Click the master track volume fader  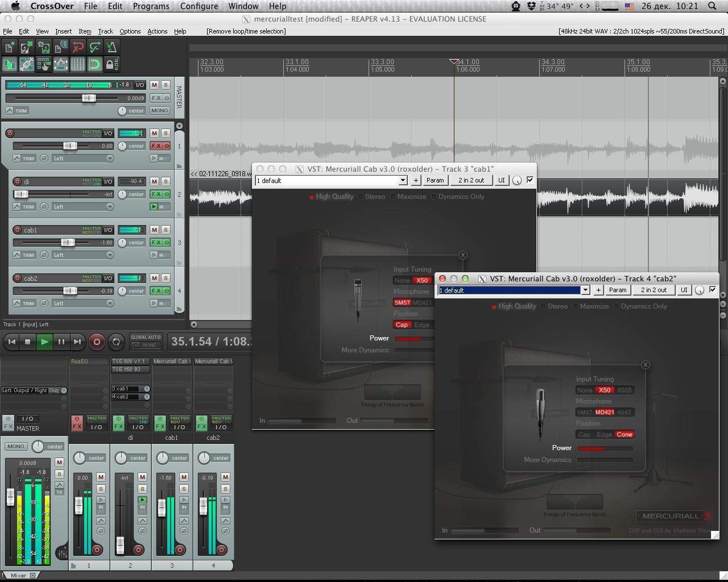(x=88, y=98)
